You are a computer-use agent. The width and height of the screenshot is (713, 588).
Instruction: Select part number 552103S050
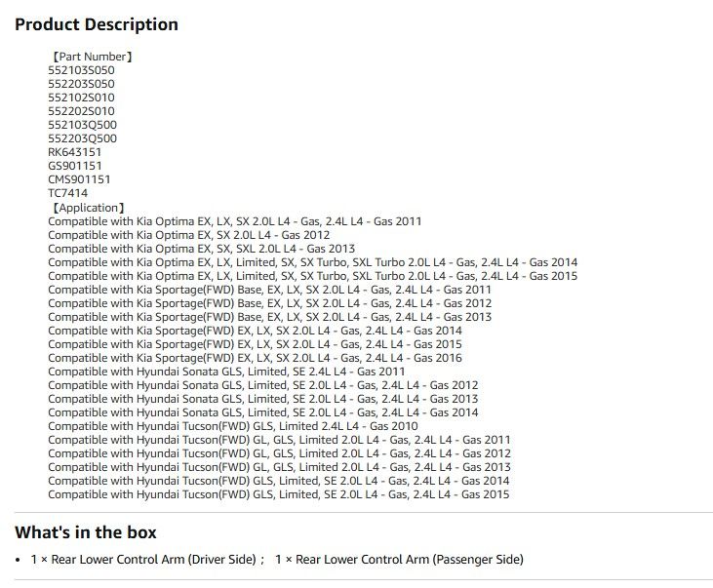tap(81, 70)
